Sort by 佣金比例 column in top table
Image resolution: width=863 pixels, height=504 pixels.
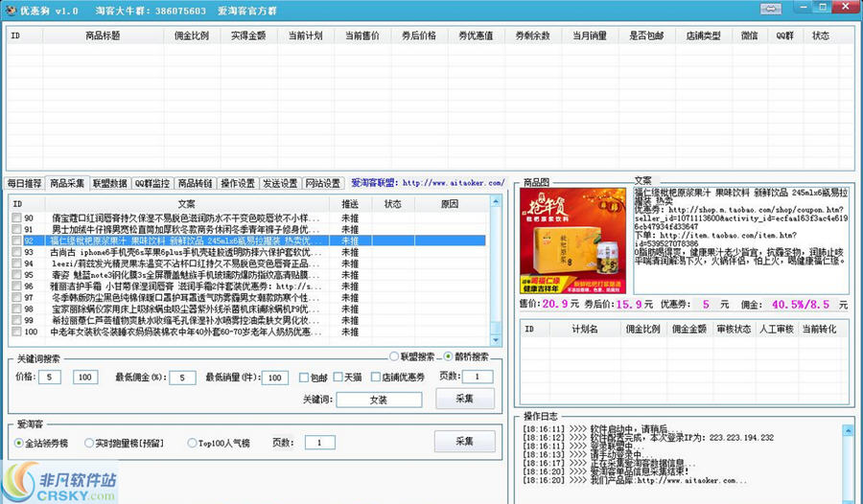point(192,35)
